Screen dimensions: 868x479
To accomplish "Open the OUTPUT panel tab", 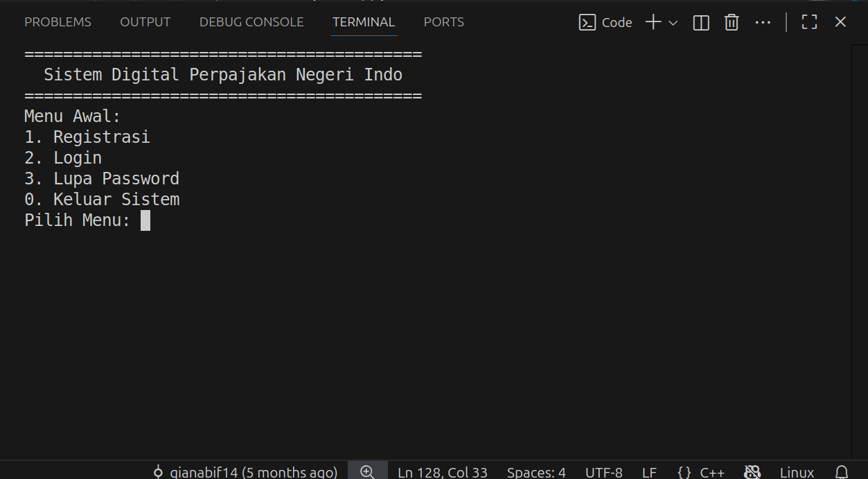I will click(145, 22).
